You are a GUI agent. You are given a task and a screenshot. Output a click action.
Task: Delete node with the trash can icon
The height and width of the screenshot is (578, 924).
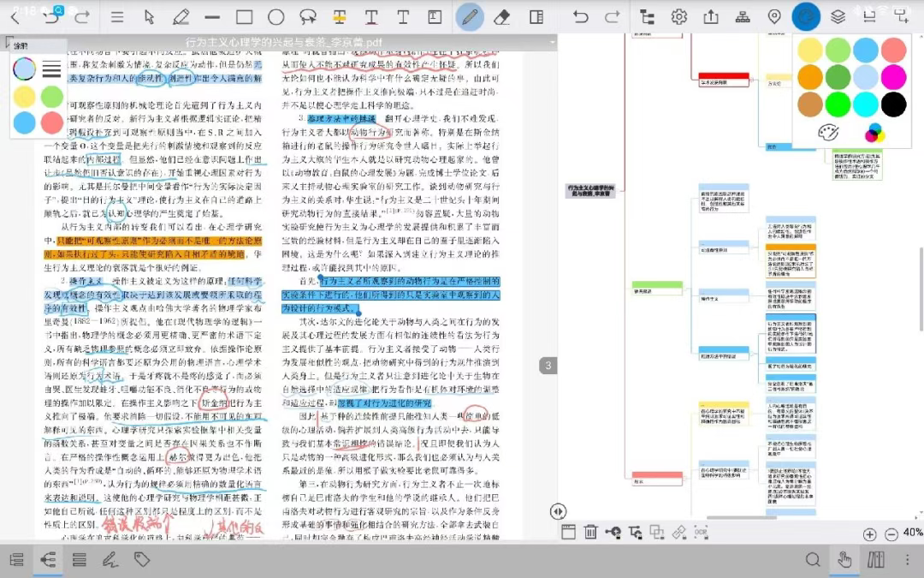[x=590, y=532]
